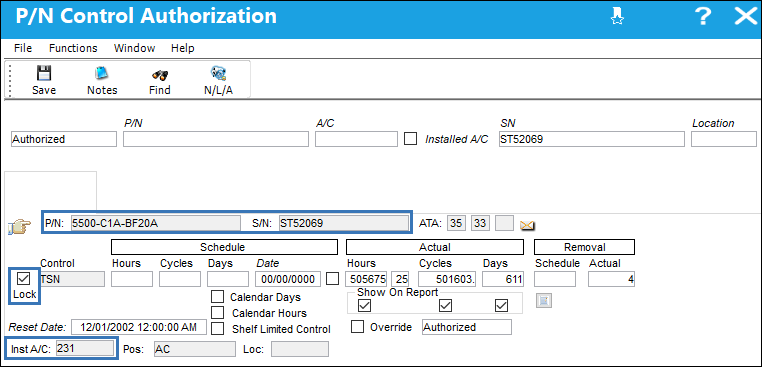
Task: Close the P/N Control Authorization window
Action: (745, 17)
